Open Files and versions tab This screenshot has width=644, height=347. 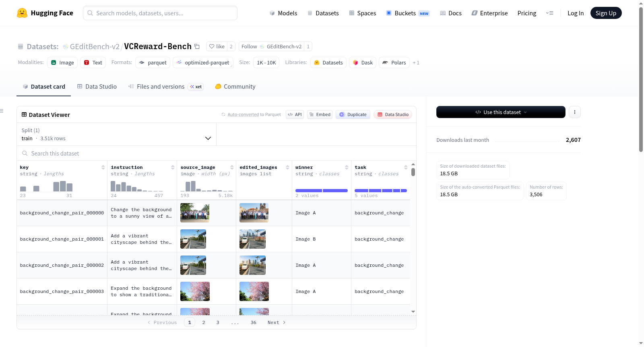point(166,86)
